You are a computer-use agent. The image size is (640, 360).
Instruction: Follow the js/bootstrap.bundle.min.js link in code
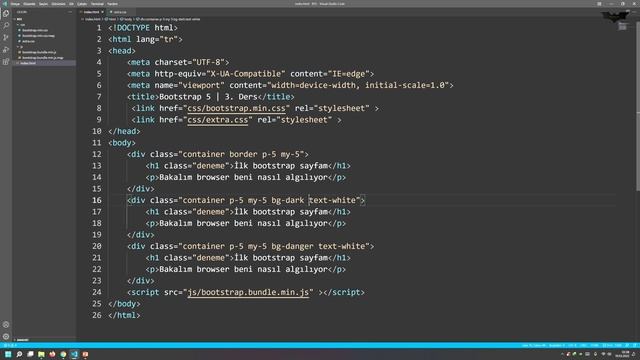coord(248,292)
